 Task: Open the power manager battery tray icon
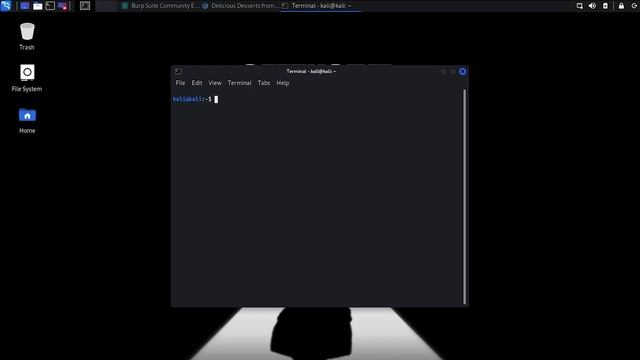[x=605, y=6]
